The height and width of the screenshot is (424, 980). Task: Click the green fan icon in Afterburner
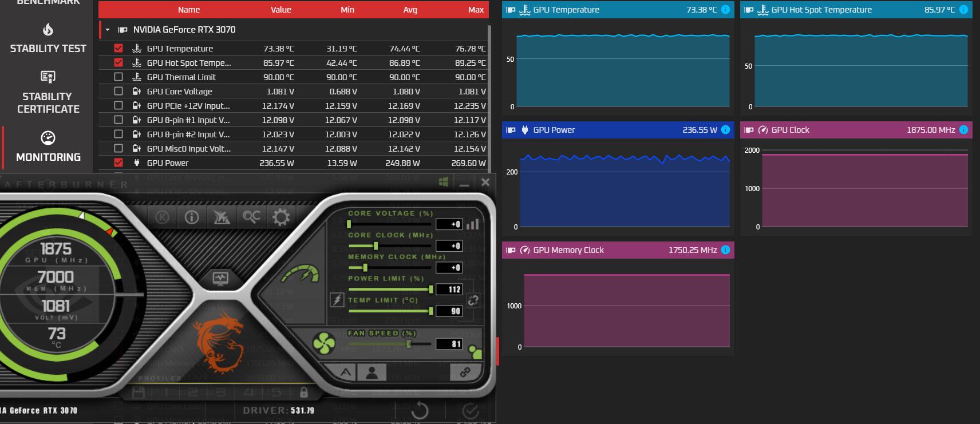[x=324, y=343]
